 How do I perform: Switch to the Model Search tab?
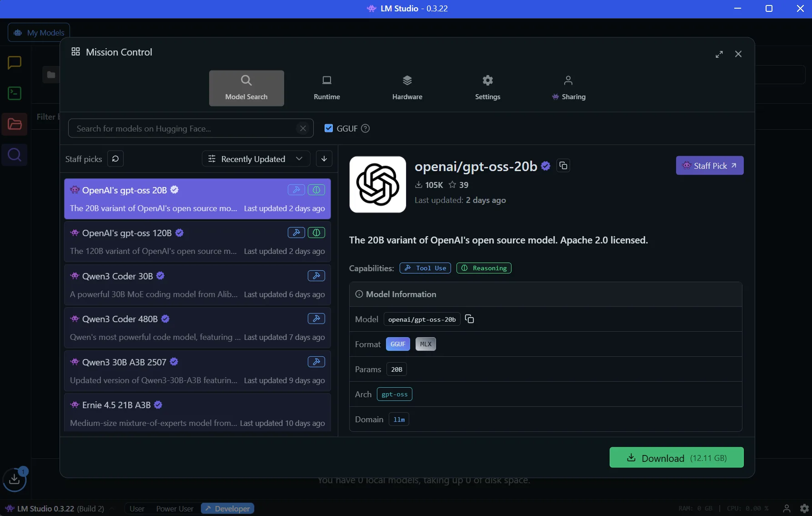point(246,88)
